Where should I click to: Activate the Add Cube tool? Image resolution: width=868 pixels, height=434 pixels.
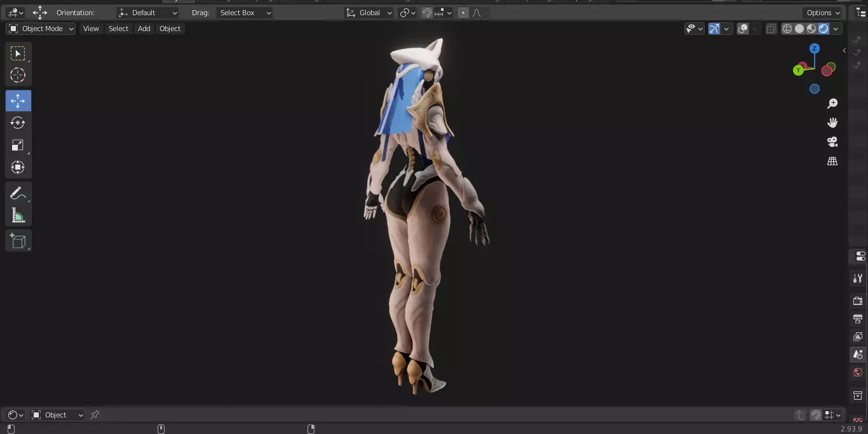coord(18,241)
